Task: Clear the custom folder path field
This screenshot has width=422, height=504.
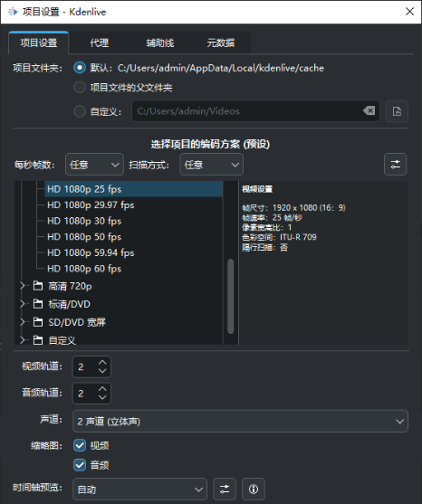Action: [x=369, y=111]
